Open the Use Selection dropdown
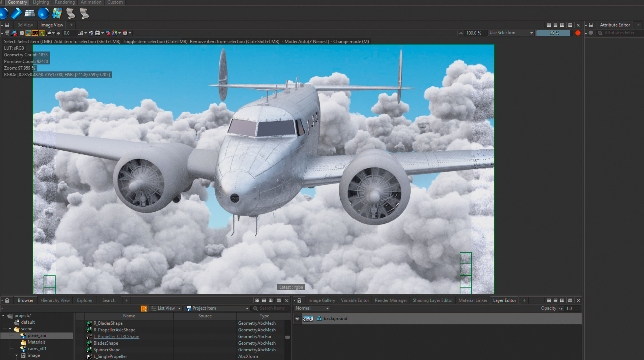 point(511,33)
